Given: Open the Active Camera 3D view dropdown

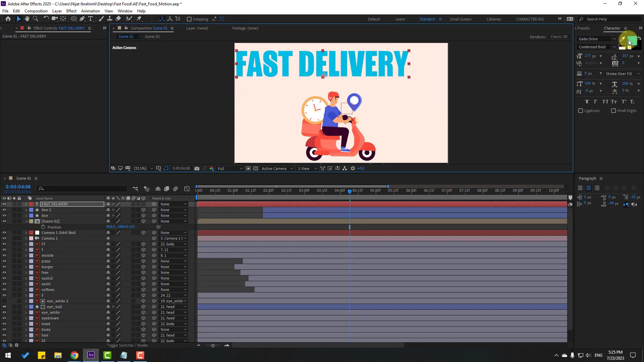Looking at the screenshot, I should click(x=277, y=168).
